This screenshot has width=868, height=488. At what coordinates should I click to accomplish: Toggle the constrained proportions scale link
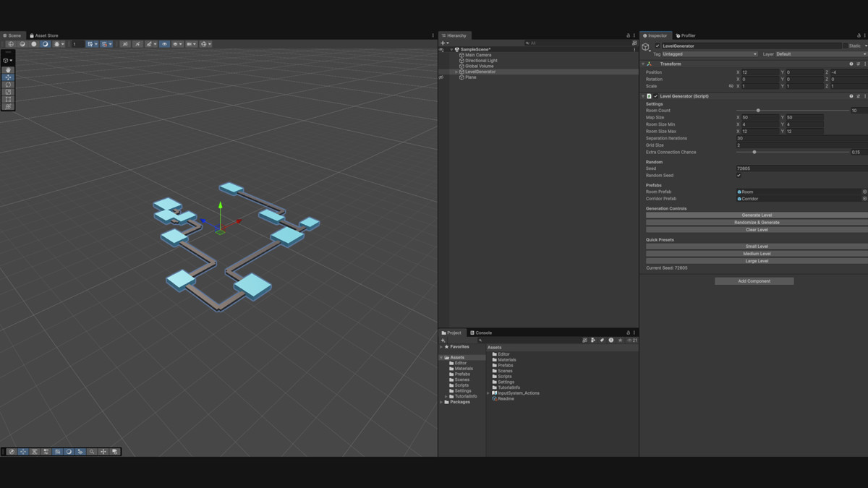[731, 86]
